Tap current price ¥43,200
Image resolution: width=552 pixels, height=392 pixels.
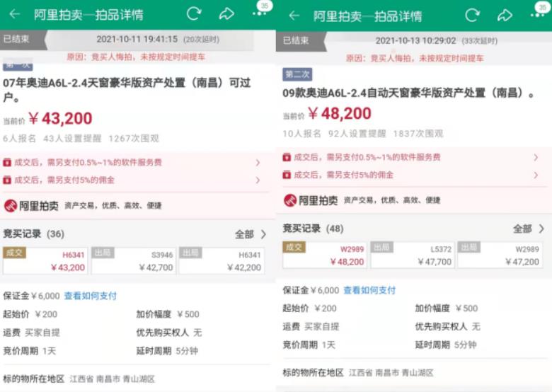tap(60, 119)
